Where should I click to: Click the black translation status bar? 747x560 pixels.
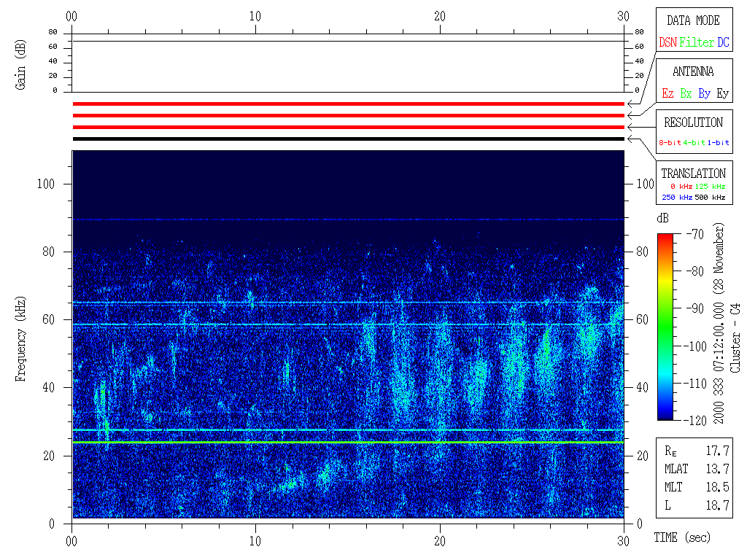pyautogui.click(x=348, y=139)
